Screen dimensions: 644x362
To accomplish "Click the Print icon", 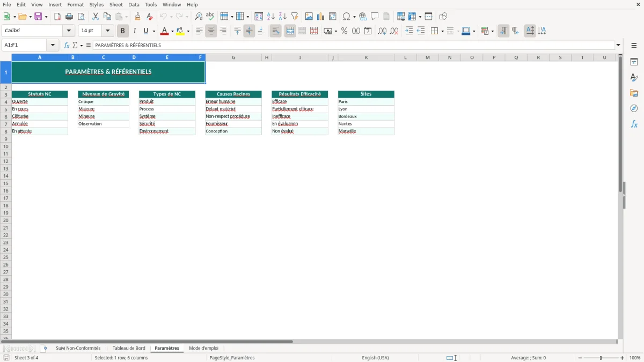I will click(69, 17).
